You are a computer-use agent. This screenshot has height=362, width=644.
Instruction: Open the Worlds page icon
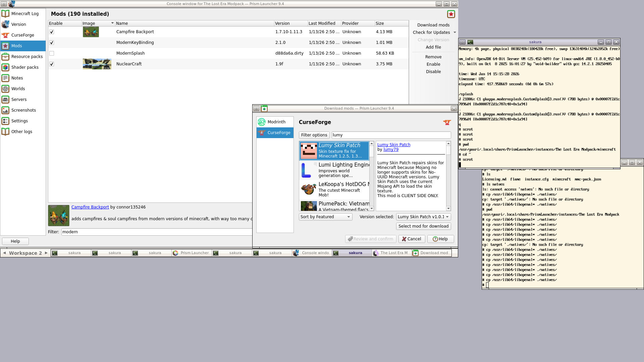coord(5,89)
